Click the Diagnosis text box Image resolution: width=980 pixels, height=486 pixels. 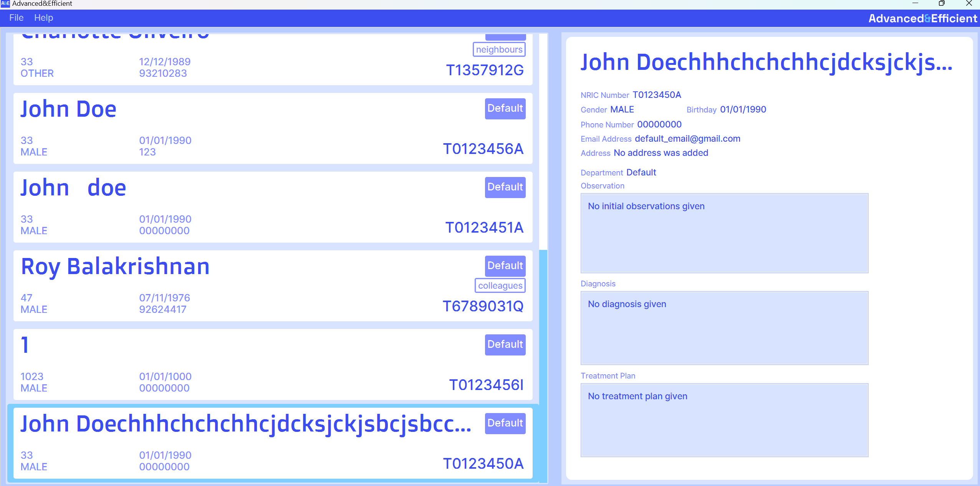point(724,328)
